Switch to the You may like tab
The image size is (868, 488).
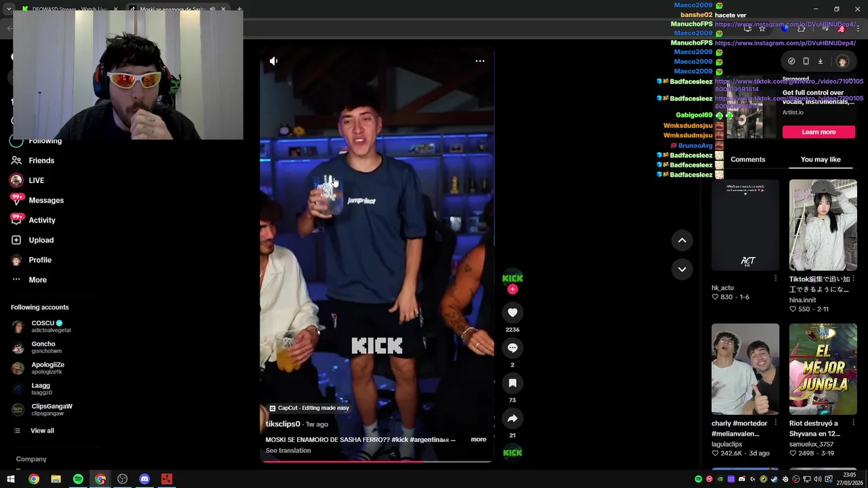coord(821,159)
